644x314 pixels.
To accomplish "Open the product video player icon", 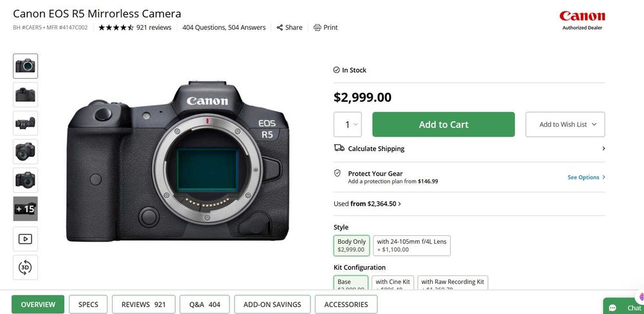I will (x=25, y=239).
